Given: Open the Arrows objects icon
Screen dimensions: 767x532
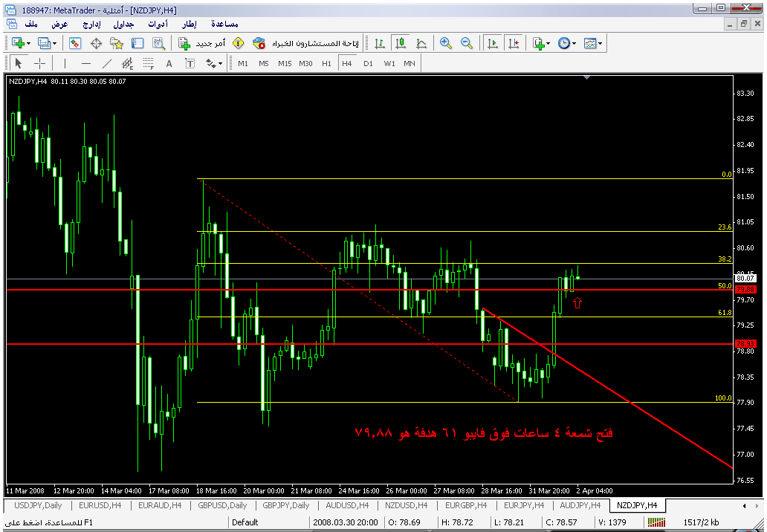Looking at the screenshot, I should (x=211, y=63).
